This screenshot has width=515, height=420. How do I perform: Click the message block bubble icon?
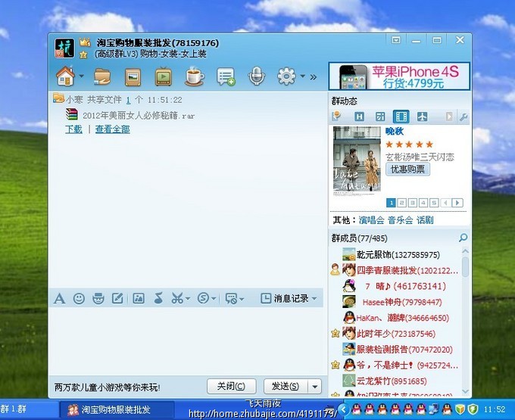(x=231, y=299)
